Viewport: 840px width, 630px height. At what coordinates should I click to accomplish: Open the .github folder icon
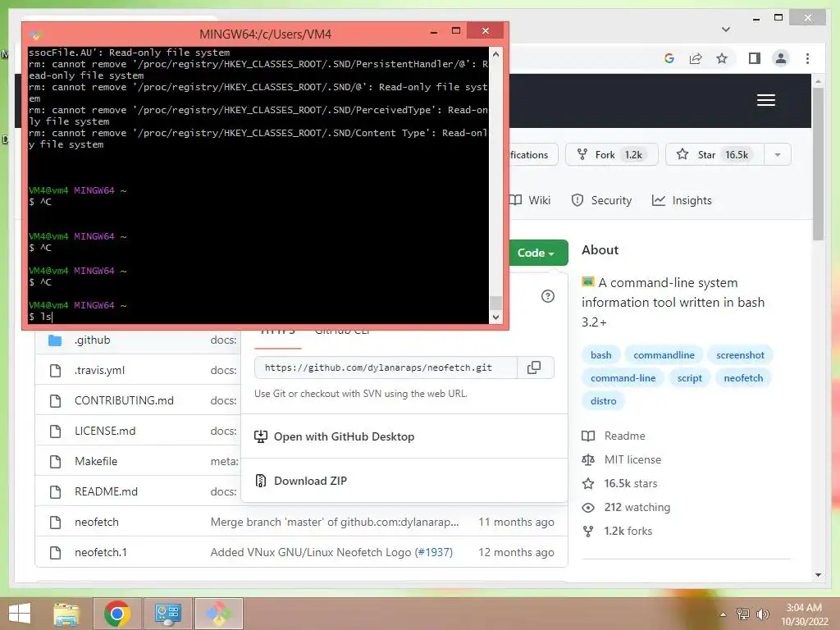[x=55, y=340]
